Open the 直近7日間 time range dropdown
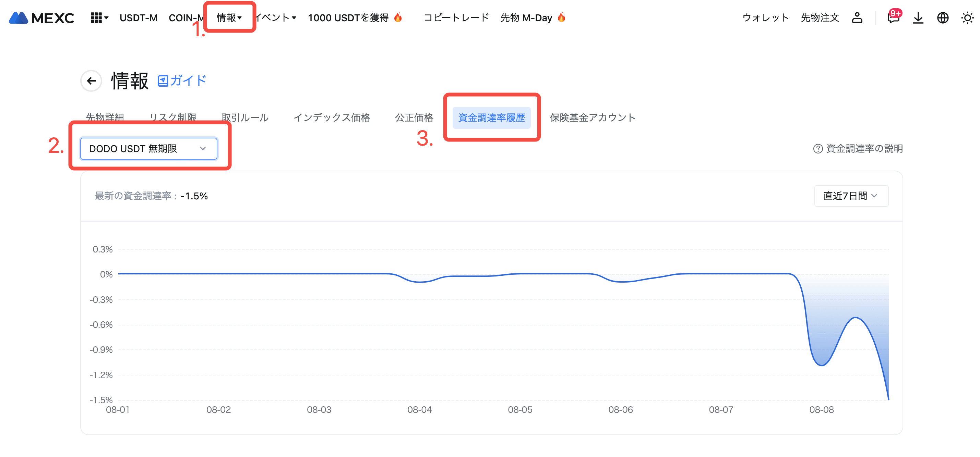The width and height of the screenshot is (980, 457). click(x=851, y=196)
